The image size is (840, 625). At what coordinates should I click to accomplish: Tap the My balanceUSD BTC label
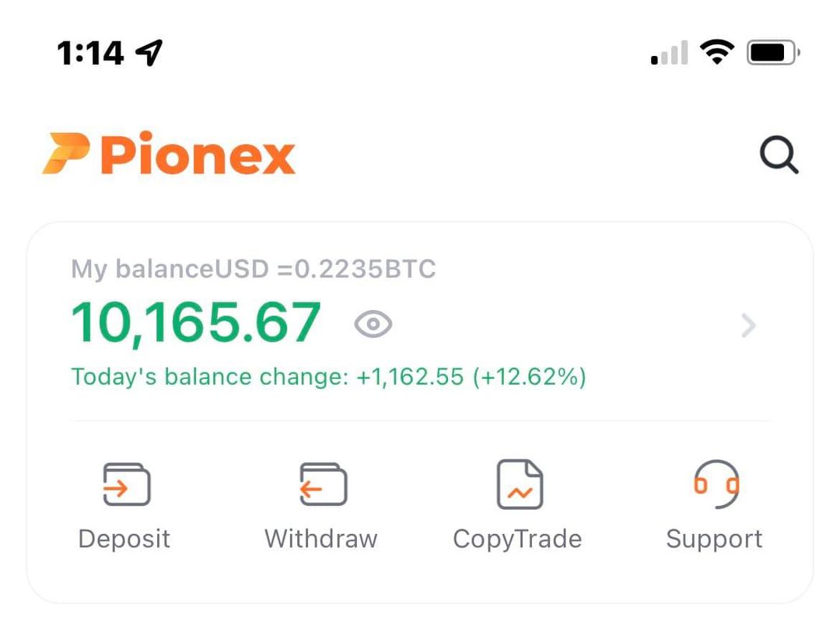click(254, 270)
